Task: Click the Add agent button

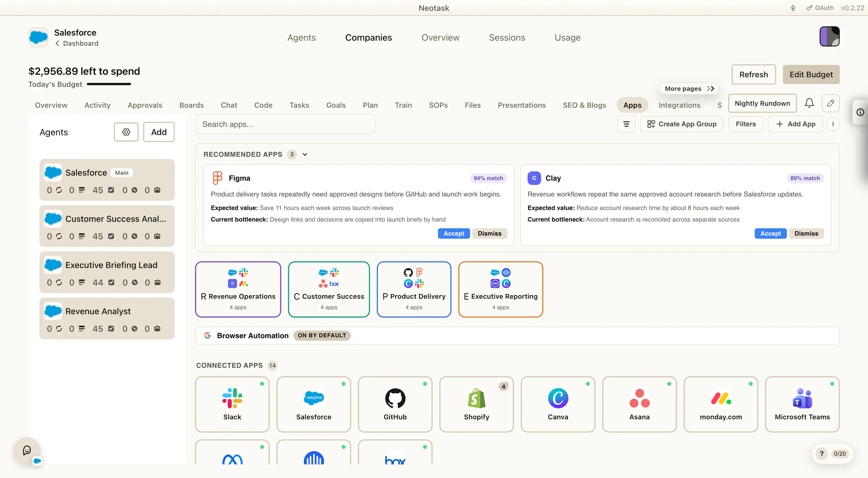Action: coord(159,132)
